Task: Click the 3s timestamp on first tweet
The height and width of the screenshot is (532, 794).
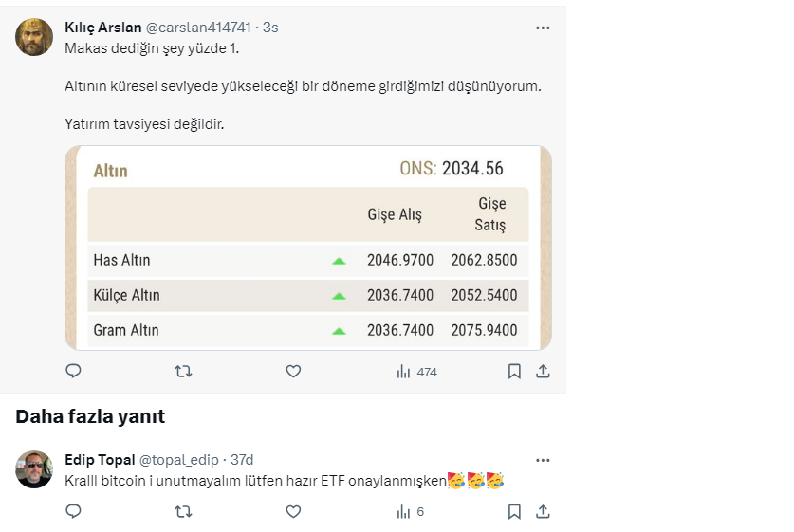Action: coord(270,28)
